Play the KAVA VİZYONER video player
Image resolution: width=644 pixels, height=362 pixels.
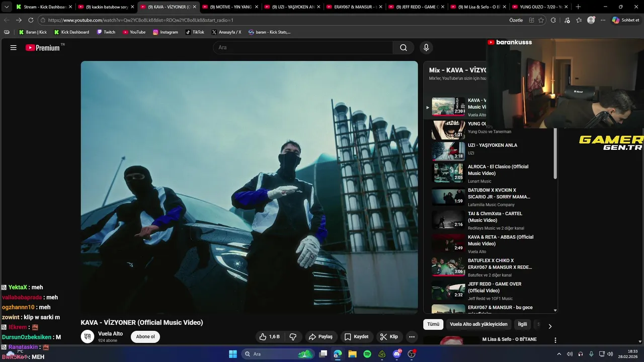(x=249, y=187)
